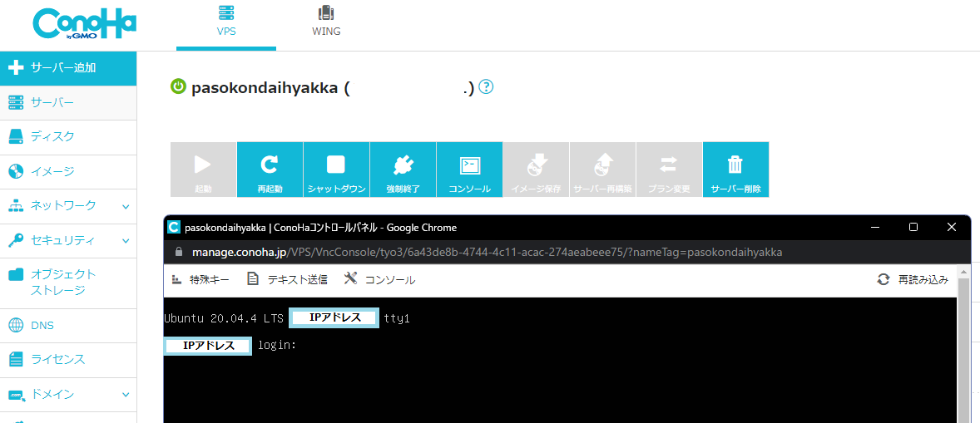This screenshot has height=423, width=980.
Task: Click the Add Server (サーバー追加) button
Action: tap(68, 68)
